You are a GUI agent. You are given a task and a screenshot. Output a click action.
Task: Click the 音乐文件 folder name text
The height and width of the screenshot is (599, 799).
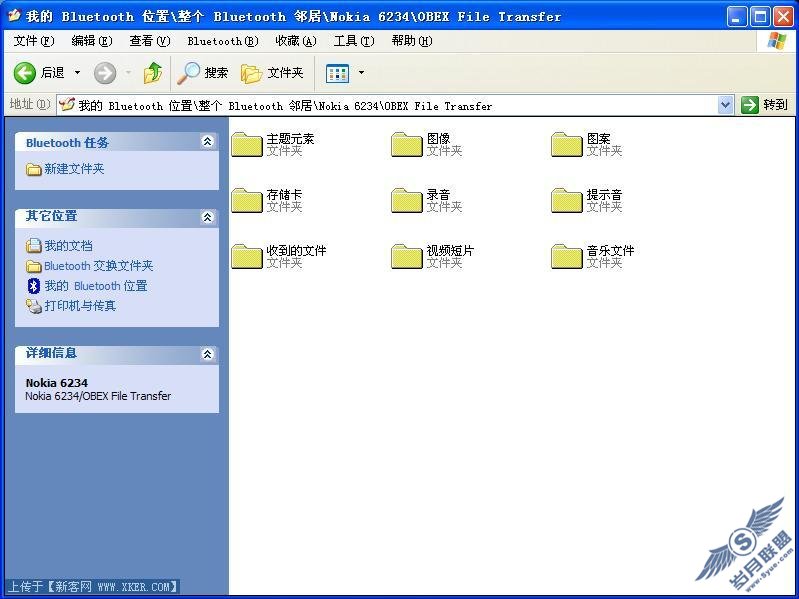pyautogui.click(x=610, y=251)
